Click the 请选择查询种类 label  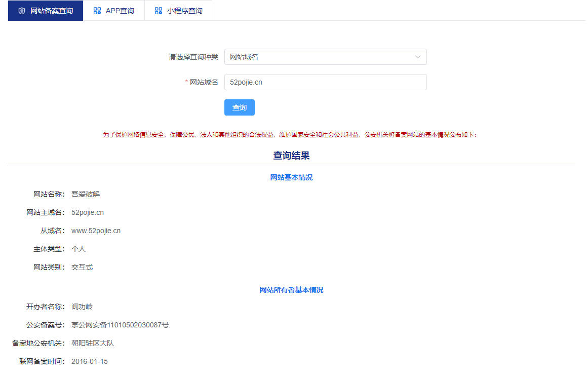click(193, 57)
